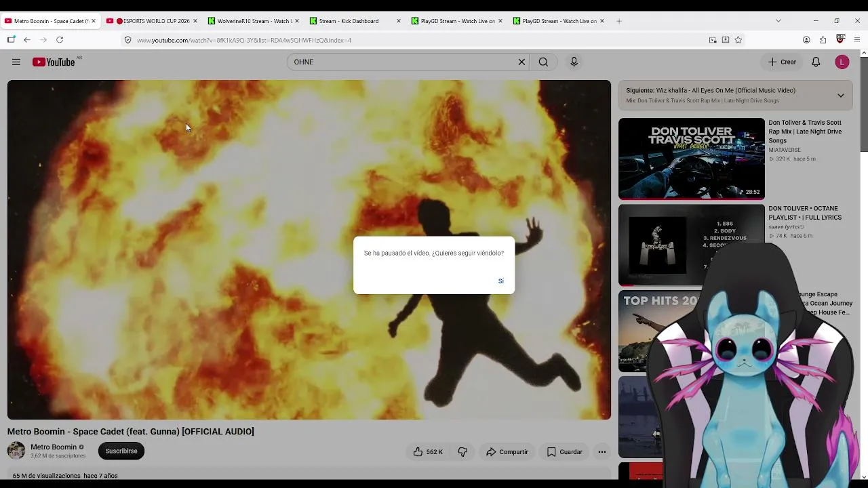The height and width of the screenshot is (488, 868).
Task: Bookmark this page with the star
Action: 738,40
